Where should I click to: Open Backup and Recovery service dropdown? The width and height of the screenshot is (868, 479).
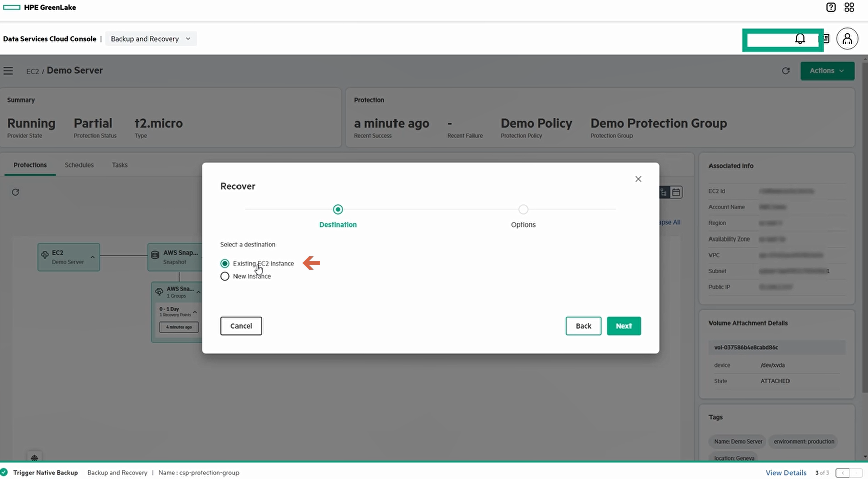coord(151,39)
